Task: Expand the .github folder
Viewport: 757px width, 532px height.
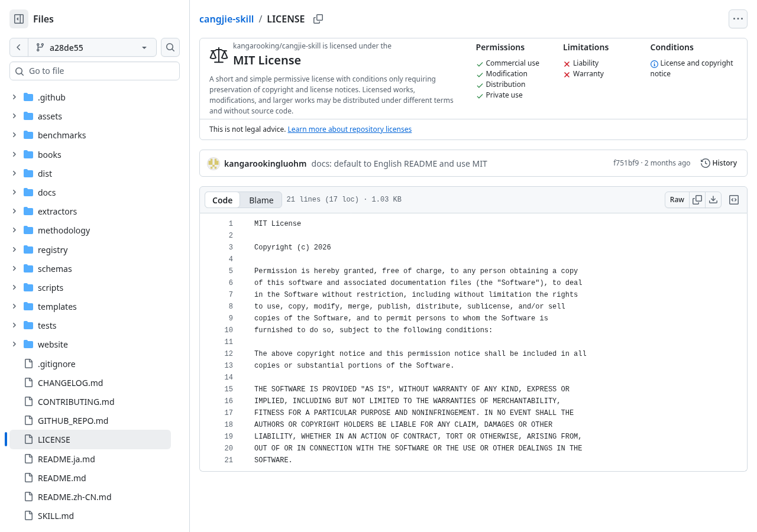Action: click(14, 97)
